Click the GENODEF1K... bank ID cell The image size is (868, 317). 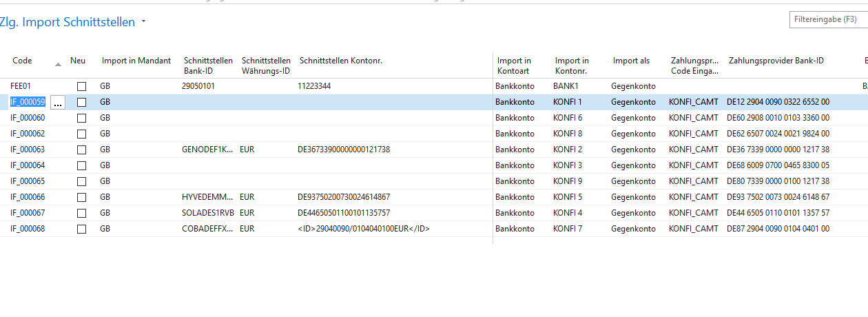click(207, 150)
